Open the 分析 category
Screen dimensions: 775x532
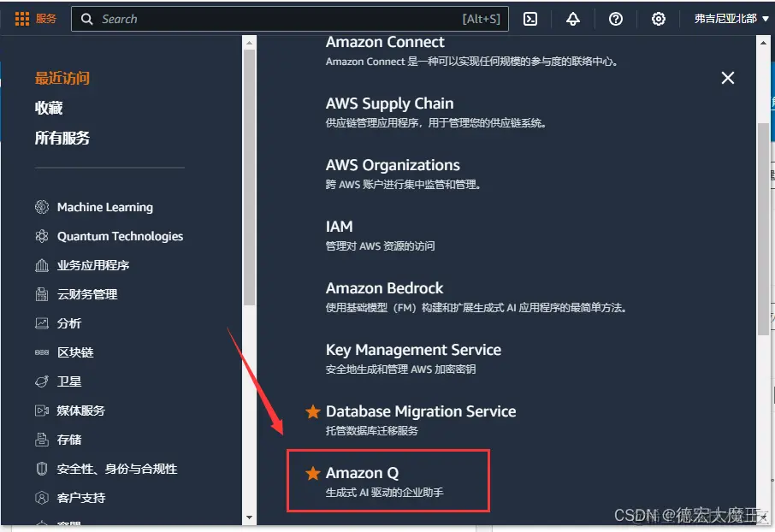pos(69,323)
